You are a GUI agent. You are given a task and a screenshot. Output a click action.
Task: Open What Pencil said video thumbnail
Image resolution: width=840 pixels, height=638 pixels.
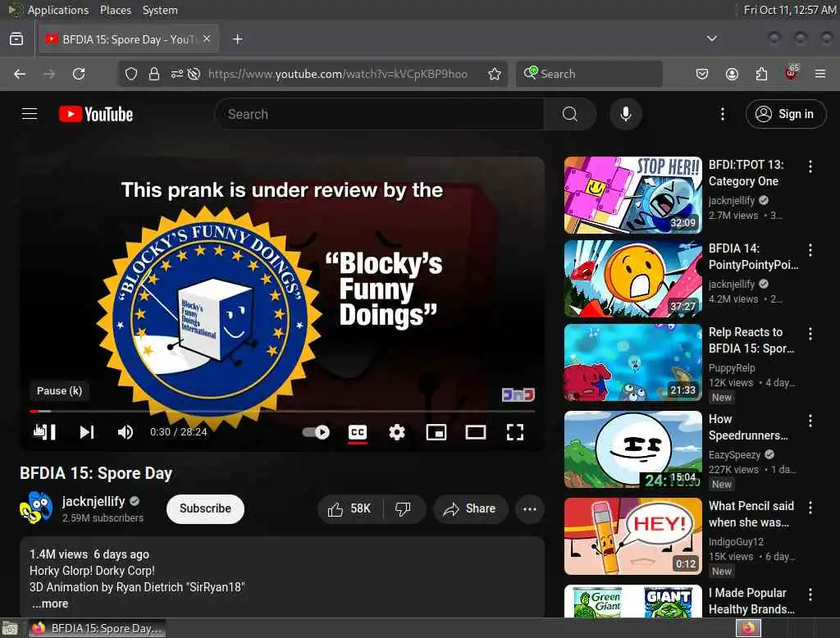(x=632, y=536)
